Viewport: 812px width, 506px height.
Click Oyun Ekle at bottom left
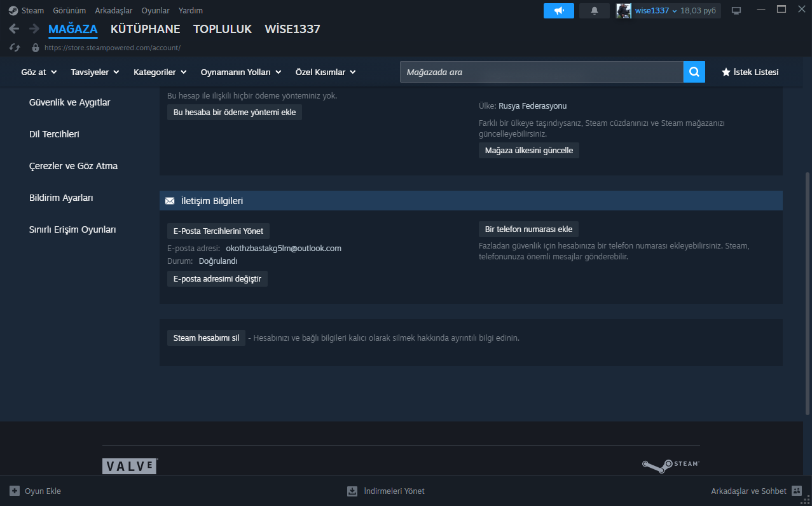point(35,491)
